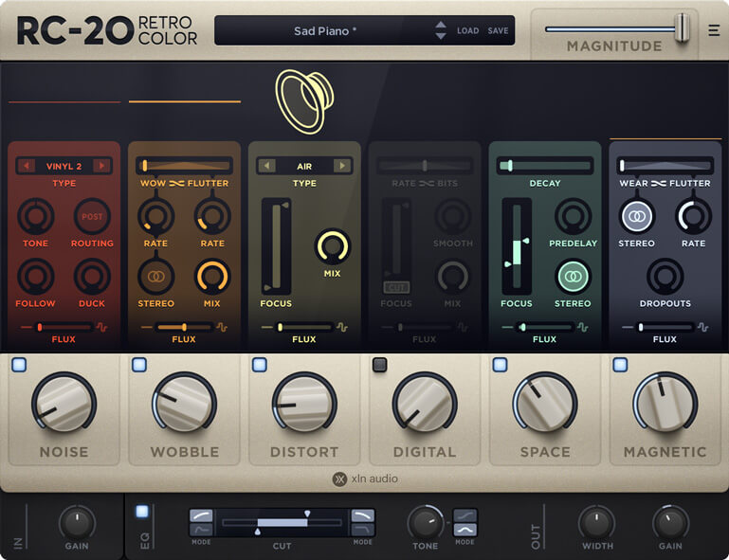Screen dimensions: 729x560
Task: Click the WEAR / FLUTTER balance slider
Action: (x=665, y=166)
